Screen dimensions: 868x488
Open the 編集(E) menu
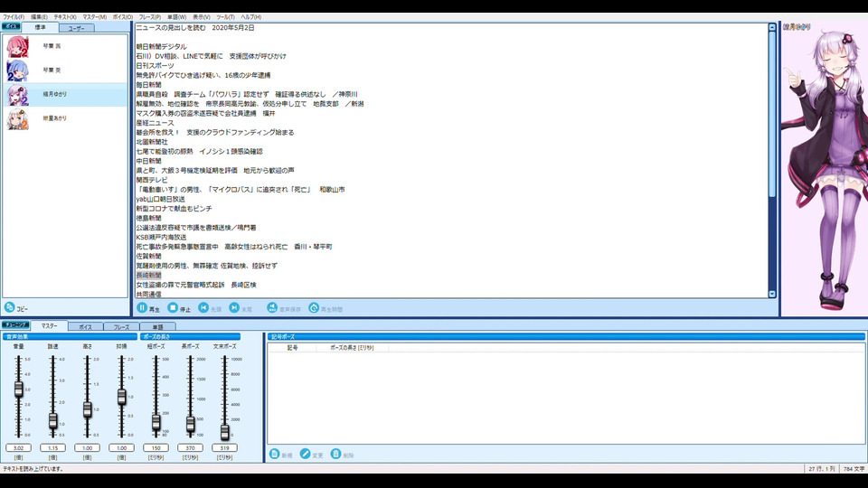(39, 17)
